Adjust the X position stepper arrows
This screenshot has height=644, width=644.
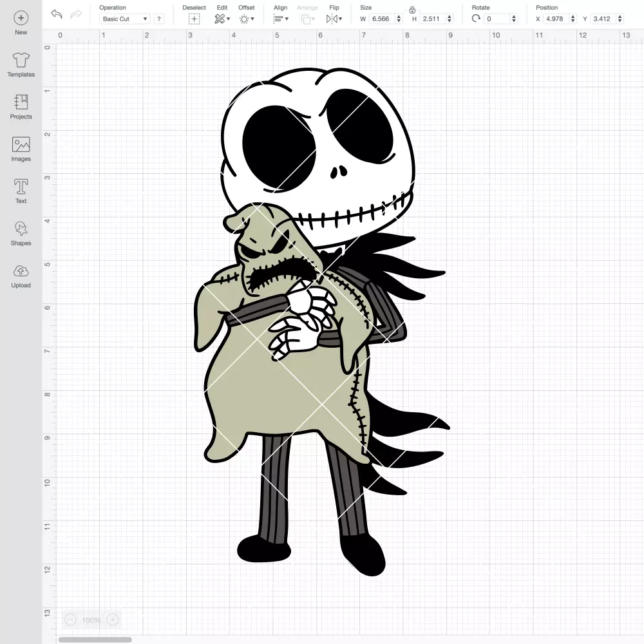coord(573,19)
